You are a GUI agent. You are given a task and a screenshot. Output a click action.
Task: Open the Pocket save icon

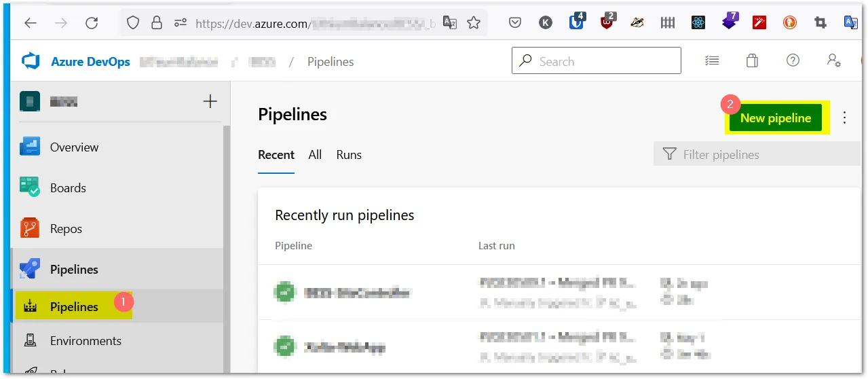tap(515, 22)
